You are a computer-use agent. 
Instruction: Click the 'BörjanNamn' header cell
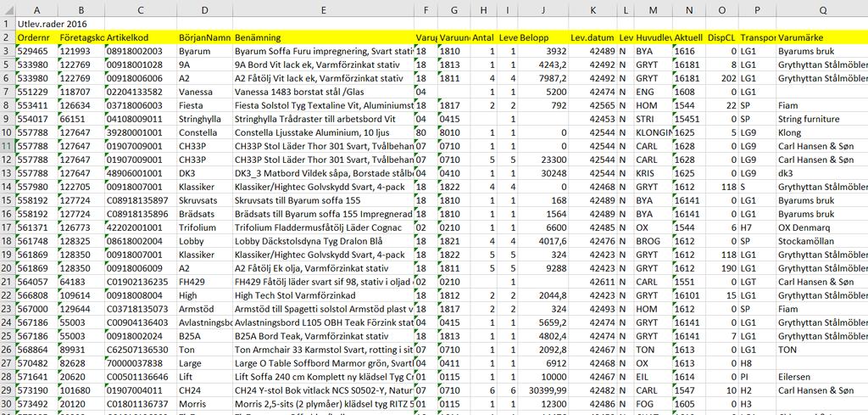click(x=205, y=37)
